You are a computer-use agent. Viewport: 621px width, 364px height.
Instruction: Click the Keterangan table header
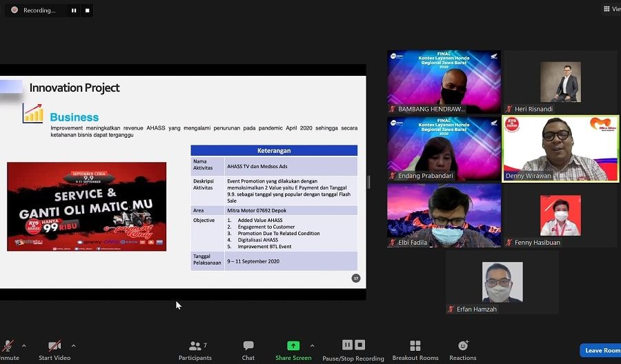click(x=274, y=150)
